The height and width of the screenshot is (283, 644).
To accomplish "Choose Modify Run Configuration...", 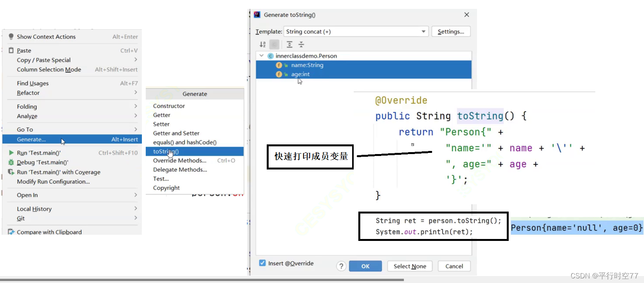I will coord(72,181).
